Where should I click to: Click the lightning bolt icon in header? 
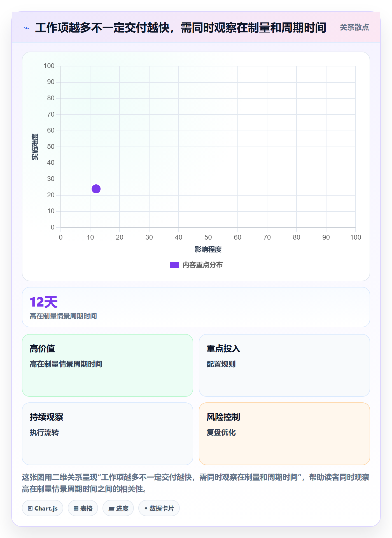coord(27,28)
